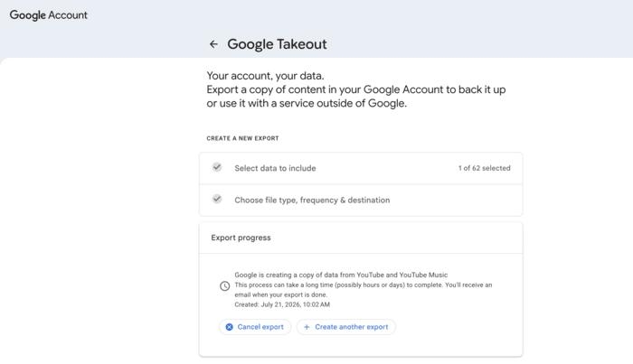
Task: Expand Choose file type, frequency & destination step
Action: tap(361, 200)
